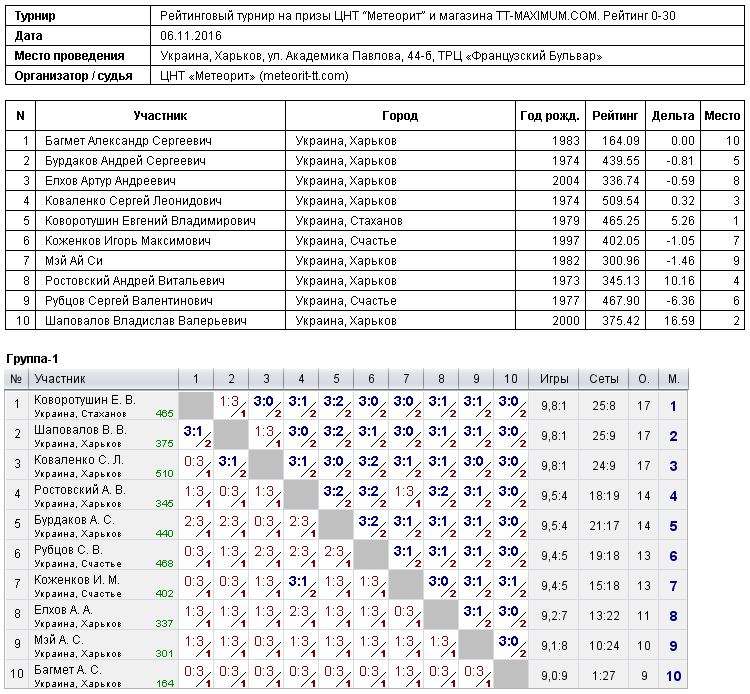Click participant Багмет Александр Сергеевич in list
Image resolution: width=750 pixels, height=694 pixels.
[128, 141]
